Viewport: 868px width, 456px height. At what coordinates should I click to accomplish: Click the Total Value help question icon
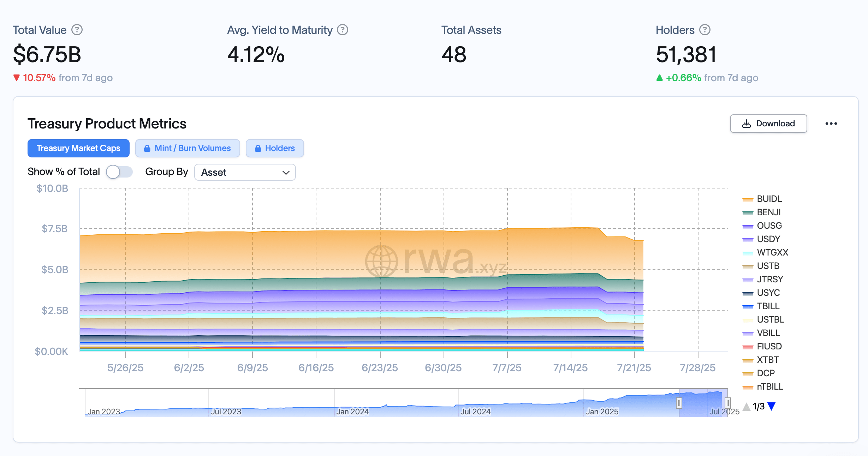click(77, 30)
